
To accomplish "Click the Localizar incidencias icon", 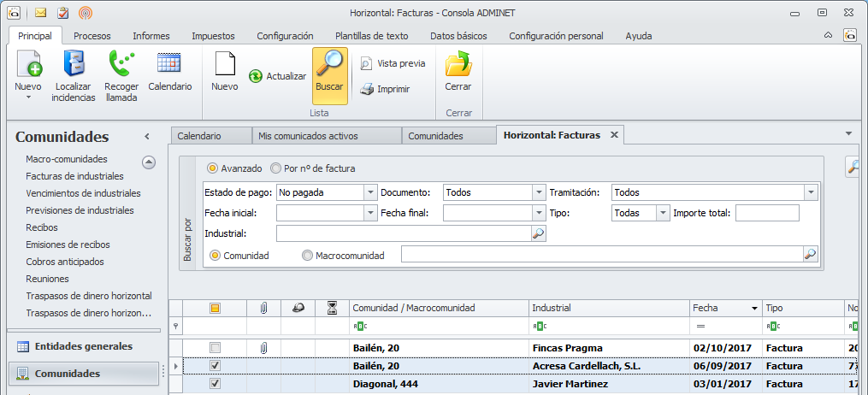I will coord(73,65).
